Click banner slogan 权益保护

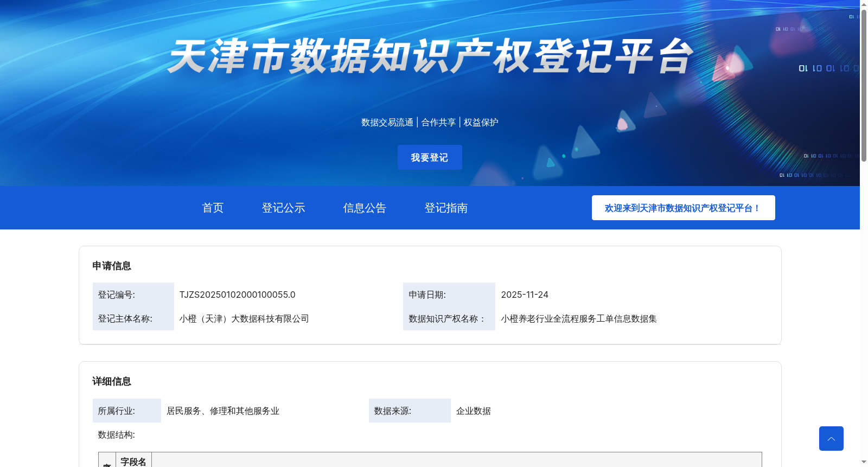(x=481, y=123)
